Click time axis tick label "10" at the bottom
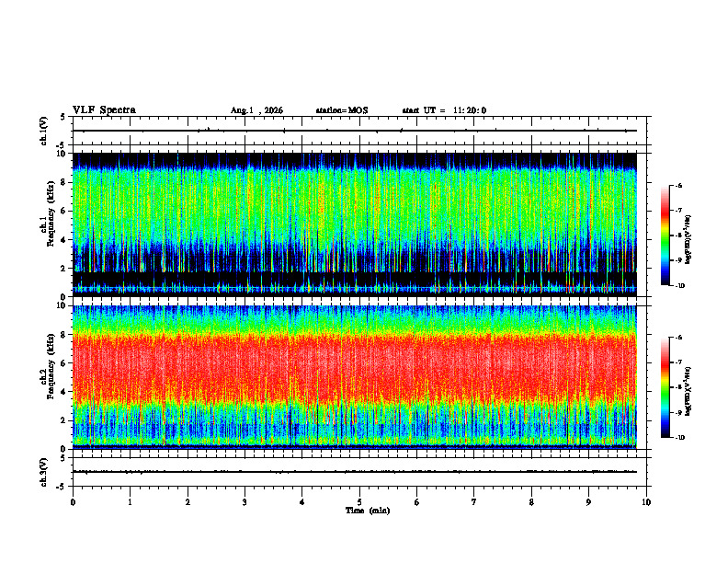 pos(646,502)
